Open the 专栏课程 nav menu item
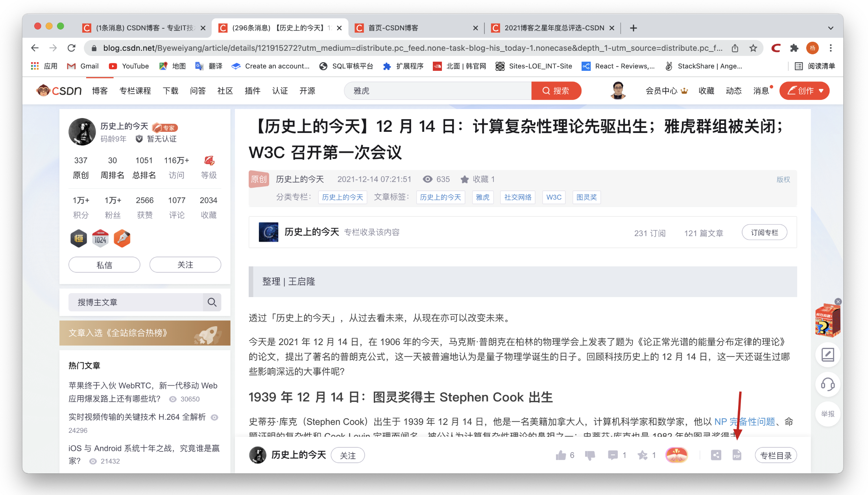 click(x=135, y=91)
